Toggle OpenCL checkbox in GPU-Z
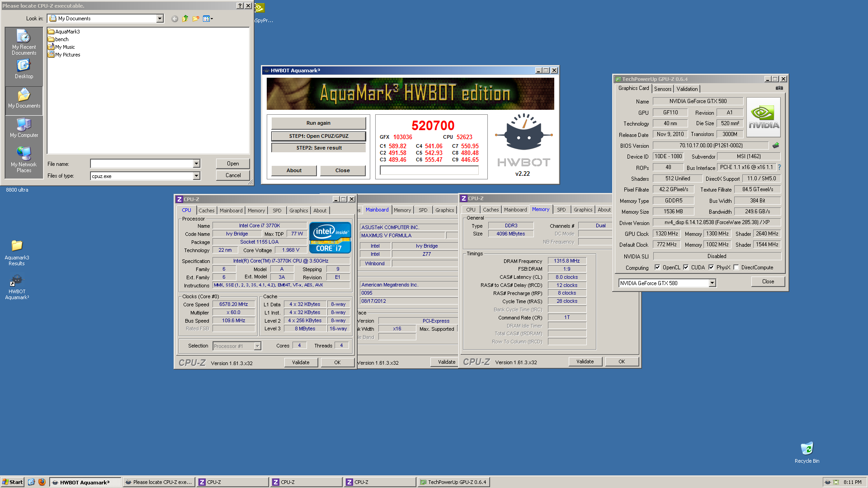868x488 pixels. [x=657, y=267]
